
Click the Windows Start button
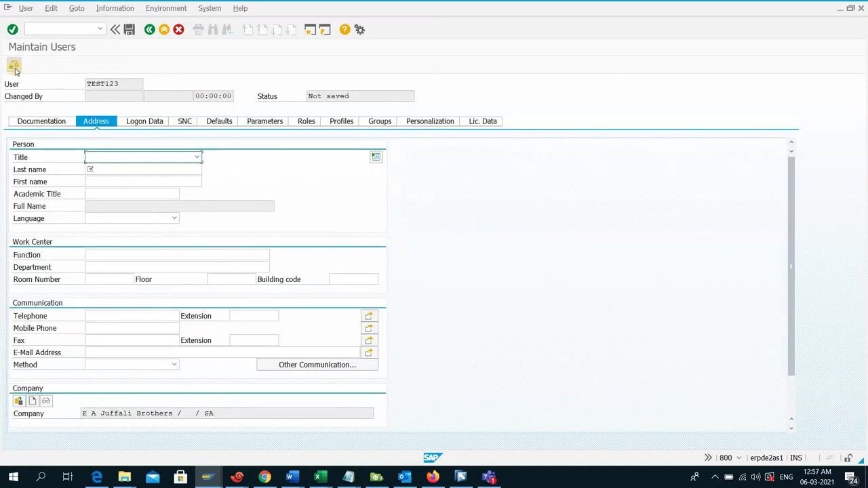click(13, 477)
